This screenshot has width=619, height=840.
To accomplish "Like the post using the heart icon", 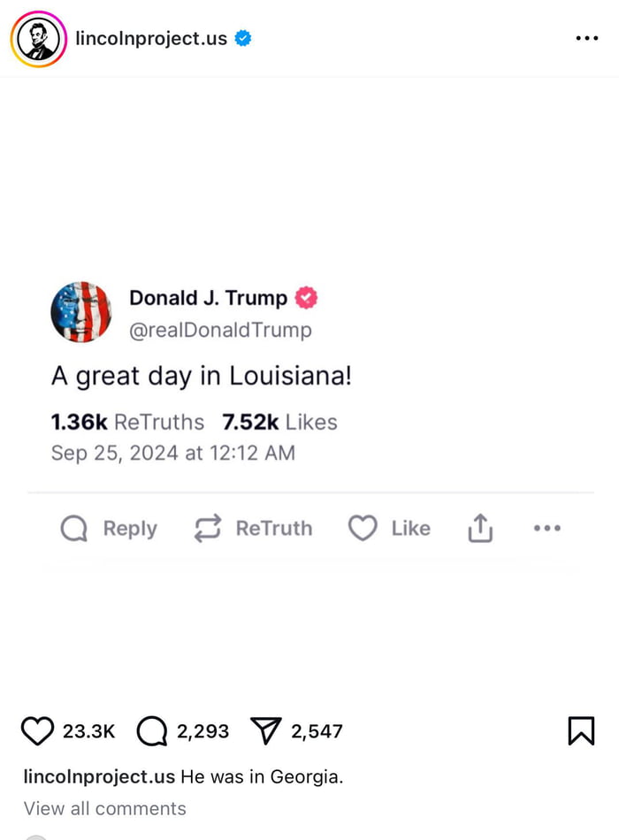I will pyautogui.click(x=39, y=730).
